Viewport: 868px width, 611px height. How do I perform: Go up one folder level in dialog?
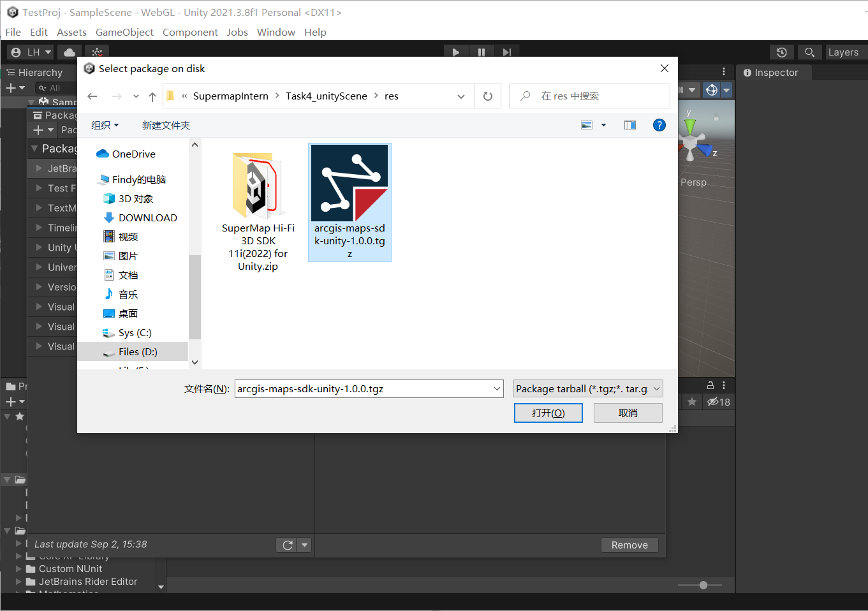(x=152, y=96)
